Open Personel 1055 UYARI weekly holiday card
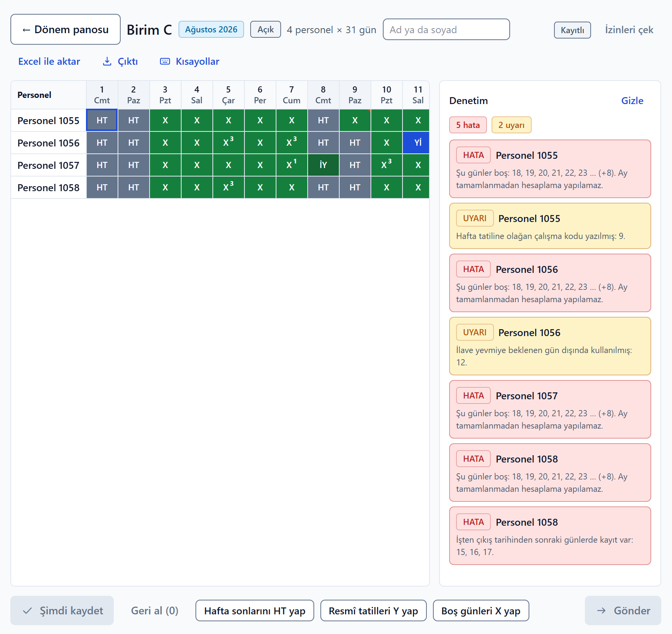 pyautogui.click(x=550, y=226)
